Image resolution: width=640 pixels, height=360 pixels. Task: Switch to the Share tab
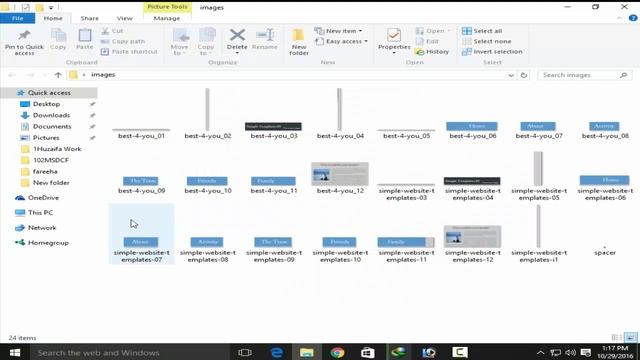[x=89, y=18]
